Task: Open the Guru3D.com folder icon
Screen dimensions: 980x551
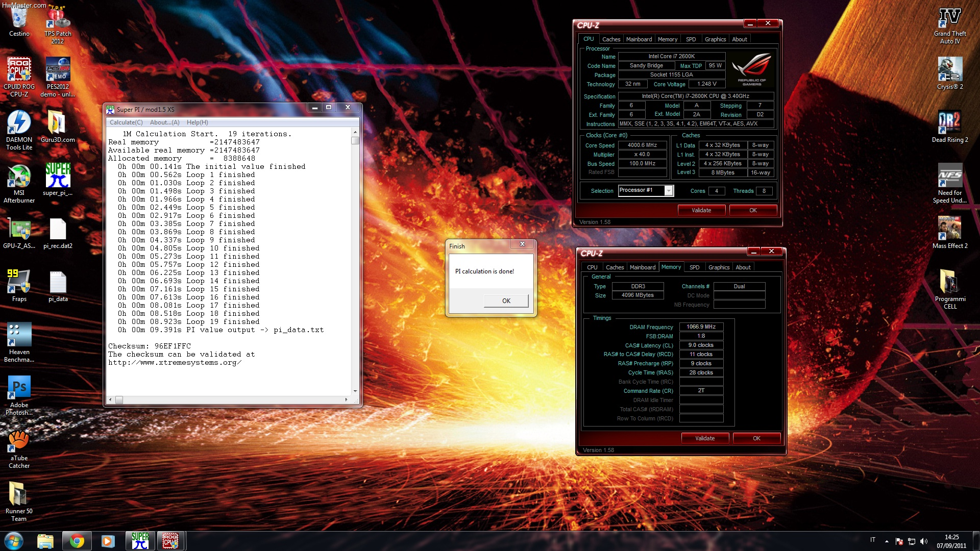Action: tap(58, 127)
